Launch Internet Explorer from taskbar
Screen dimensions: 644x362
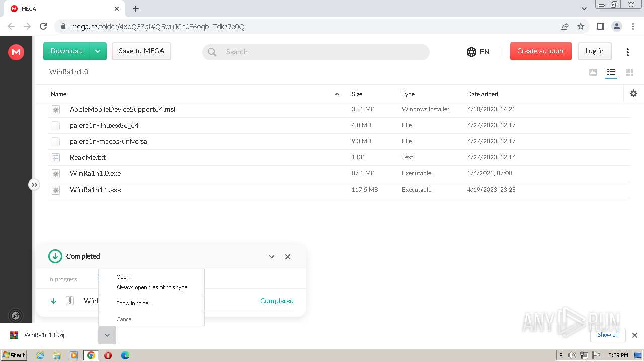pos(40,355)
